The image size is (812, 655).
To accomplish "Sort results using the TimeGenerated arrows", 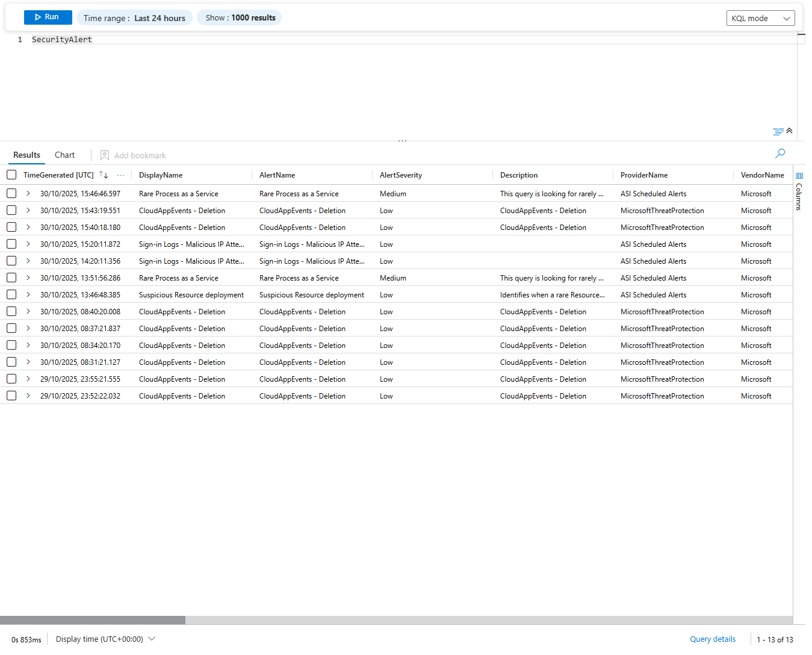I will click(x=103, y=175).
